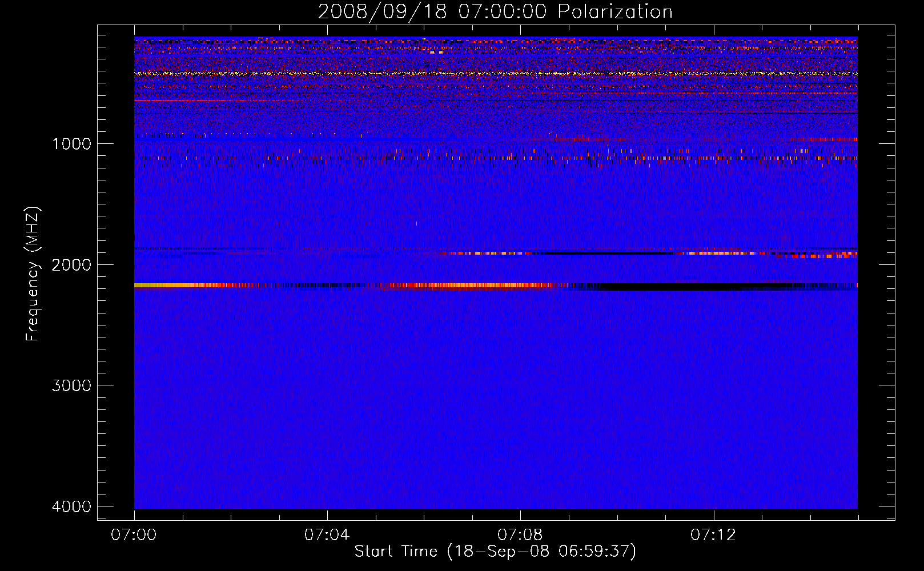Click the '07:12' time tick label
Image resolution: width=924 pixels, height=571 pixels.
[x=713, y=535]
